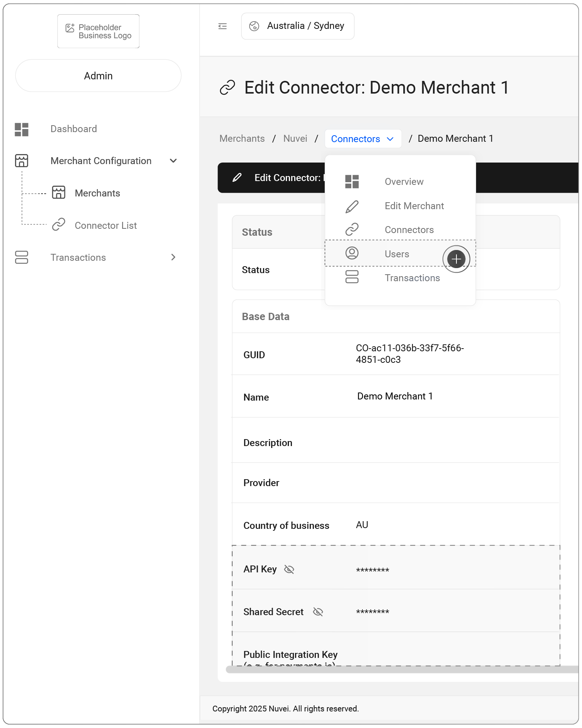Click the copyright footer text
This screenshot has height=728, width=582.
(285, 709)
